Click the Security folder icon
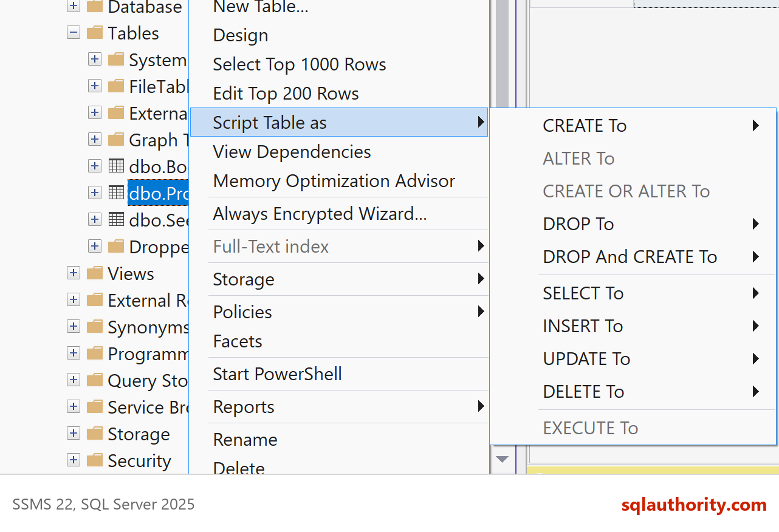Screen dimensions: 779x532 95,460
